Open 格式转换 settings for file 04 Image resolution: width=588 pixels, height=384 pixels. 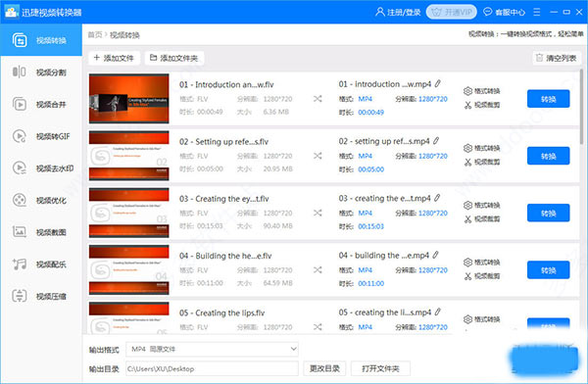coord(482,263)
